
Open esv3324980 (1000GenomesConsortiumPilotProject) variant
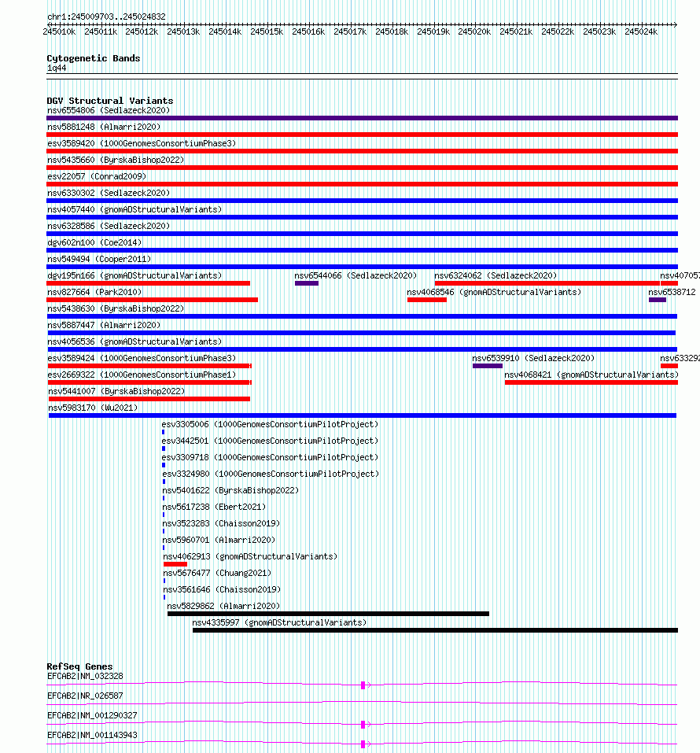coord(271,474)
